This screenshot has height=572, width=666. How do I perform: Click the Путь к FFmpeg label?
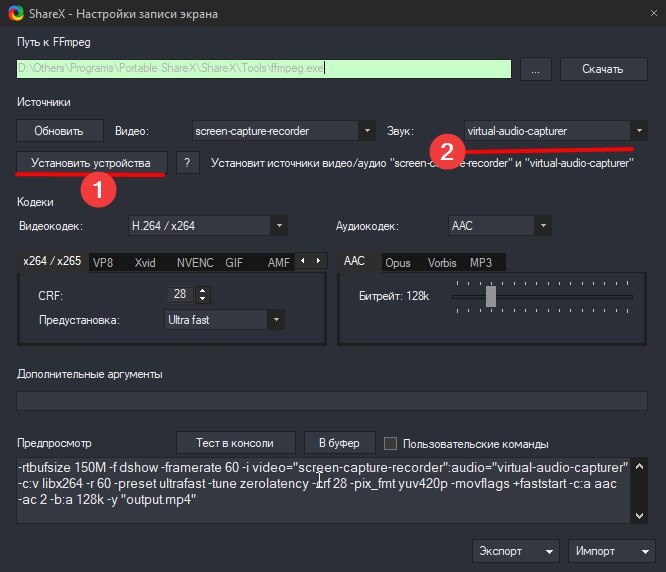click(54, 42)
